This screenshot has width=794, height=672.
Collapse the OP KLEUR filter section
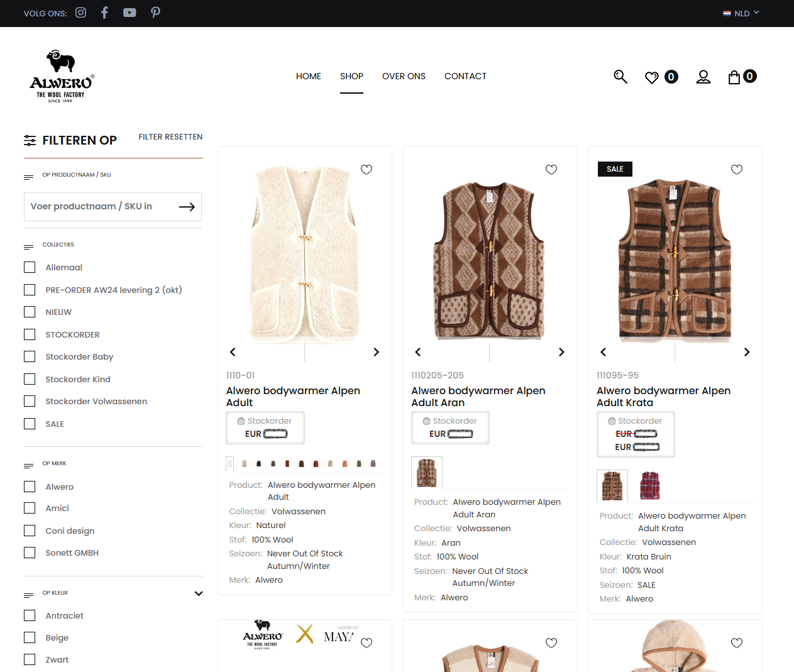coord(199,593)
